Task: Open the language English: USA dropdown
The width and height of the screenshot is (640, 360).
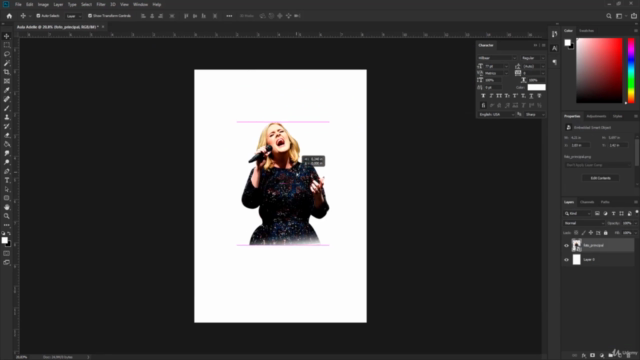Action: point(496,115)
